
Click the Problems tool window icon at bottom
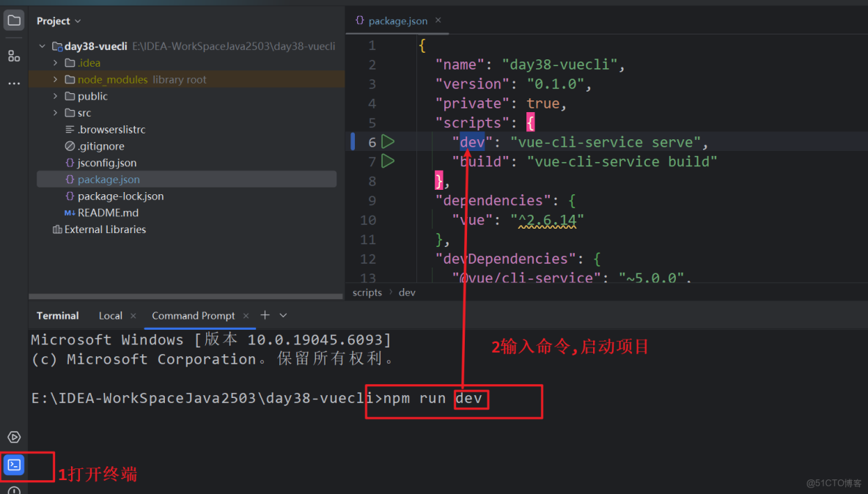point(13,490)
